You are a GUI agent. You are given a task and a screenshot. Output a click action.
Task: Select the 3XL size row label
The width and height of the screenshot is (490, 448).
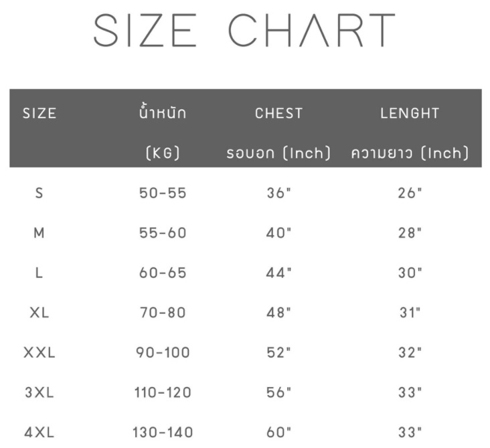[39, 392]
